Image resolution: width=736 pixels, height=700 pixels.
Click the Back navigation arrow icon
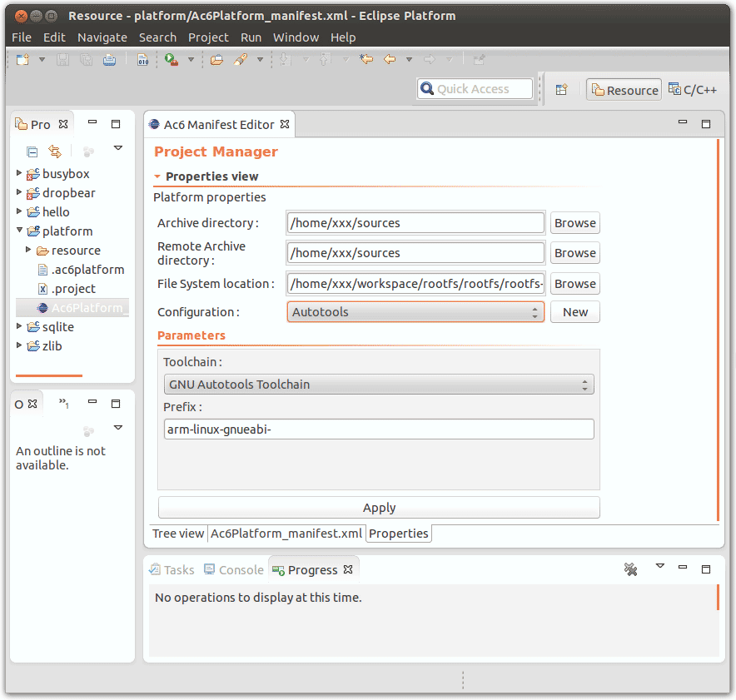coord(390,60)
